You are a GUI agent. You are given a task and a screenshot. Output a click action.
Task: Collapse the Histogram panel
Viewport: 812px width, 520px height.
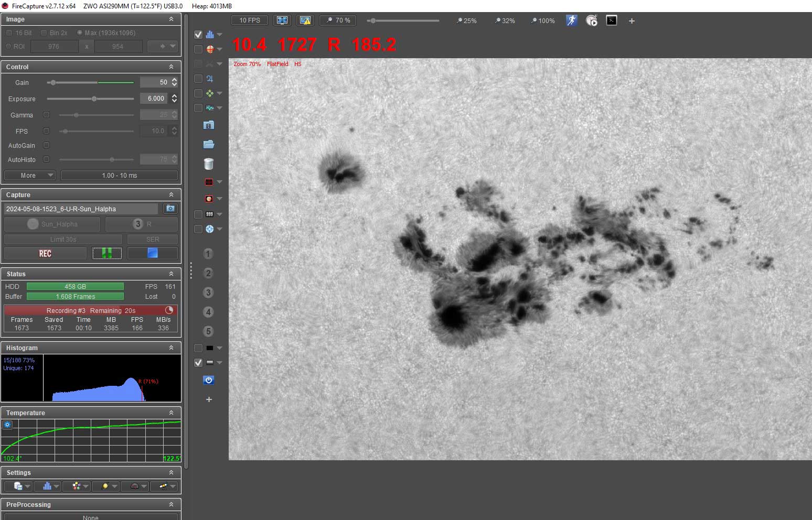tap(171, 348)
